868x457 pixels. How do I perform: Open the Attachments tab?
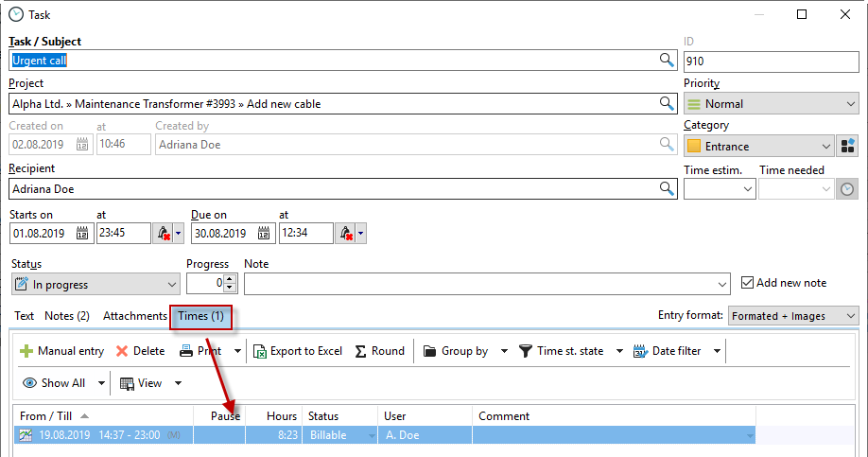pos(134,316)
